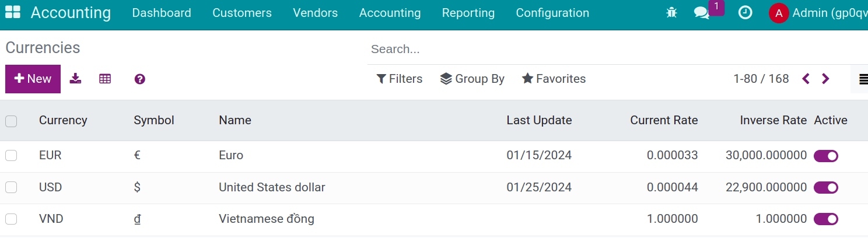Click the United States dollar name

[x=272, y=187]
